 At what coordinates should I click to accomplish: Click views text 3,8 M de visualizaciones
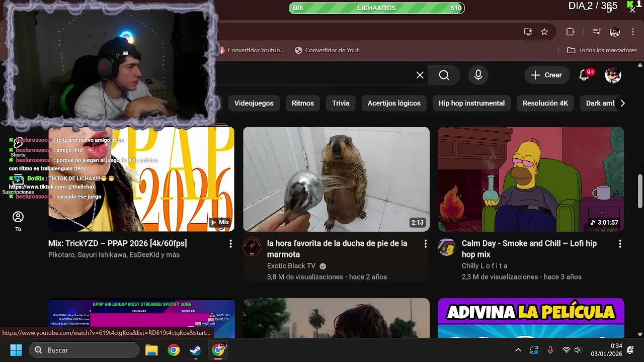[x=305, y=277]
